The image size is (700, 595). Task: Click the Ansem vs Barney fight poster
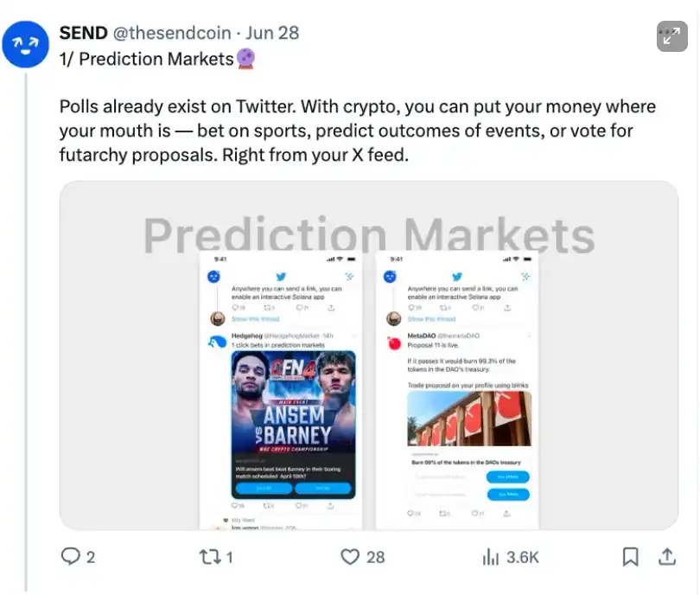click(x=293, y=403)
